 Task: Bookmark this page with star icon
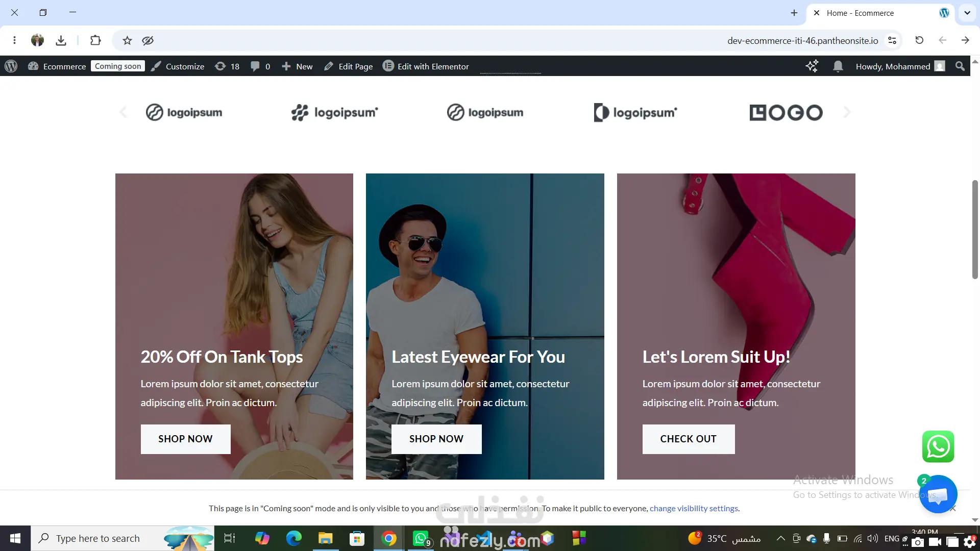tap(127, 40)
